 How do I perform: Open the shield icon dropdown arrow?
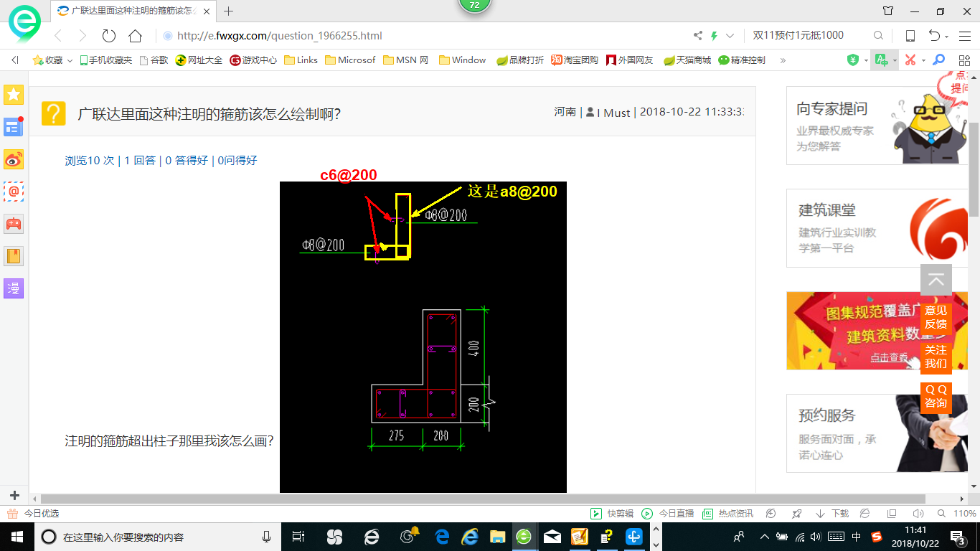point(866,60)
